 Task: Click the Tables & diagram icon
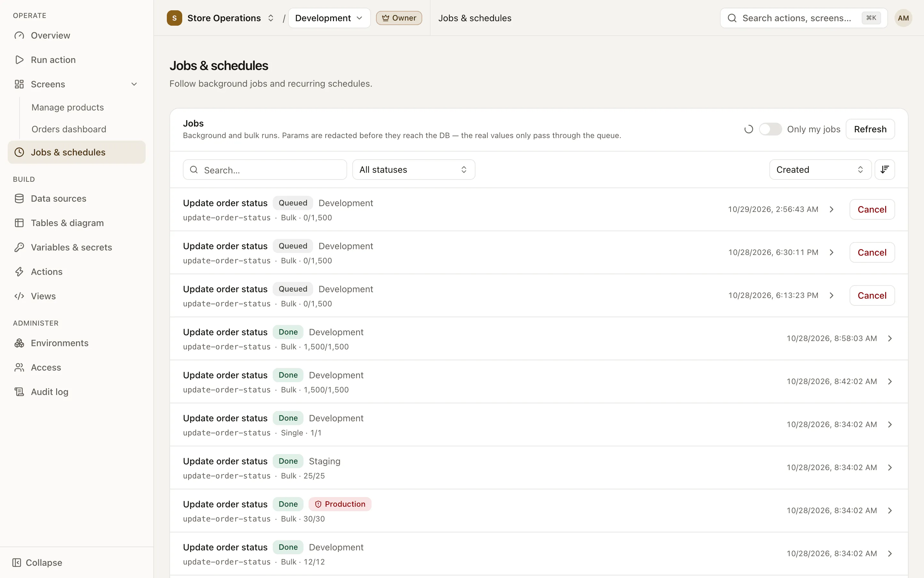pyautogui.click(x=19, y=223)
